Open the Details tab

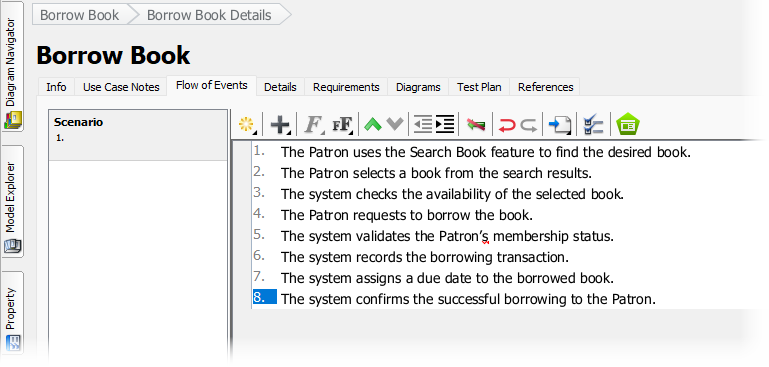tap(280, 87)
